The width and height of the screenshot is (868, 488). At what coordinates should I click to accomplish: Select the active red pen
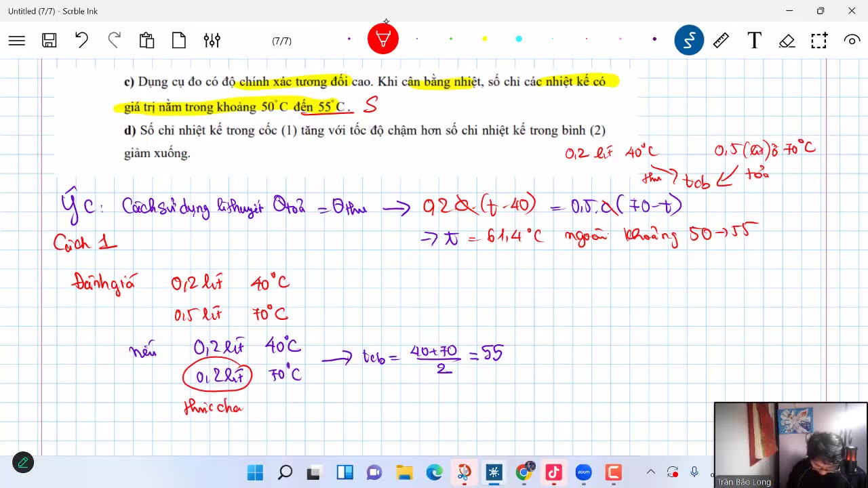pos(383,39)
